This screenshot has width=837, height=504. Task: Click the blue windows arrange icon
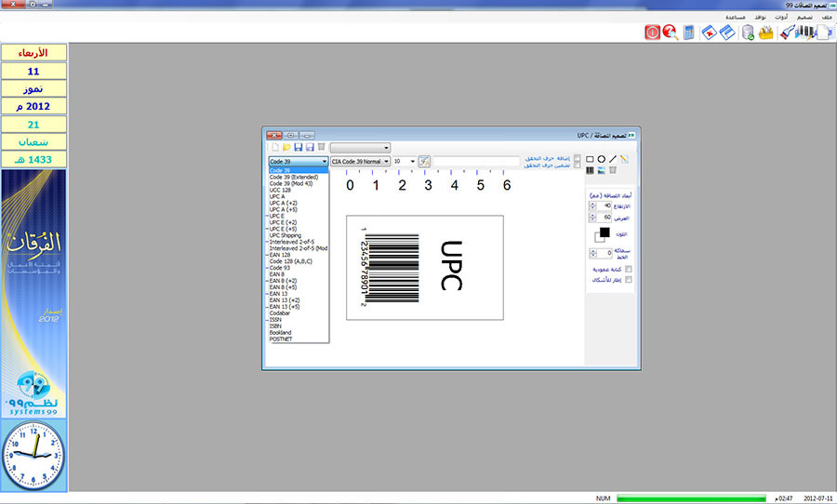pos(727,33)
